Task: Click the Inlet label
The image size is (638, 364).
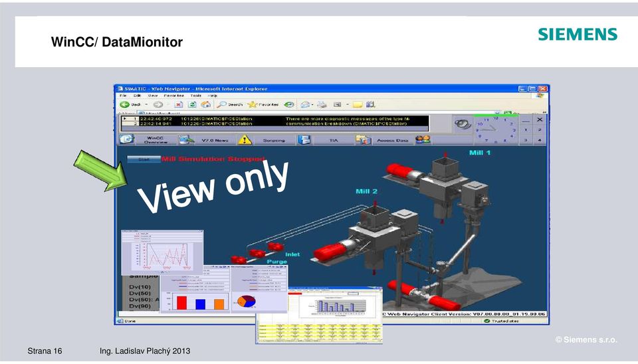Action: tap(292, 254)
